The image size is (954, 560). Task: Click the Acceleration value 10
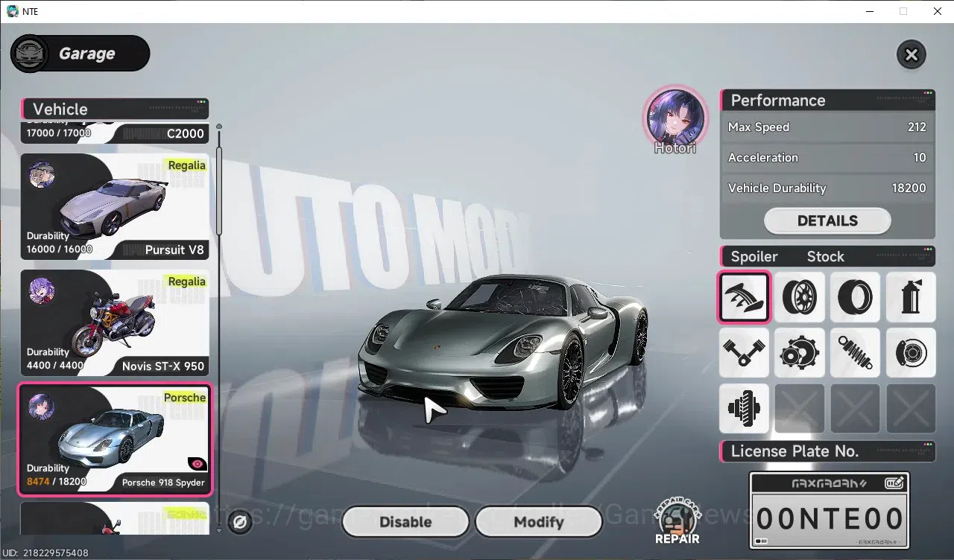pos(920,158)
